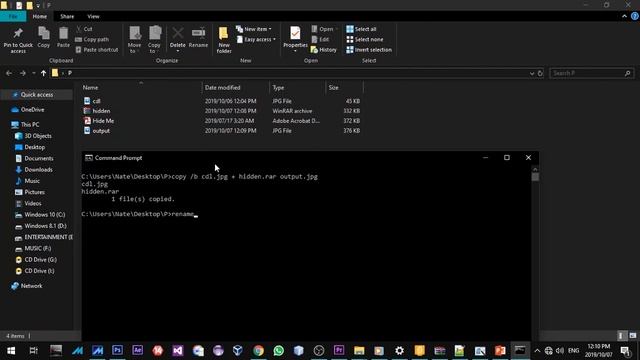Open the New item dropdown
This screenshot has height=360, width=640.
(x=253, y=29)
